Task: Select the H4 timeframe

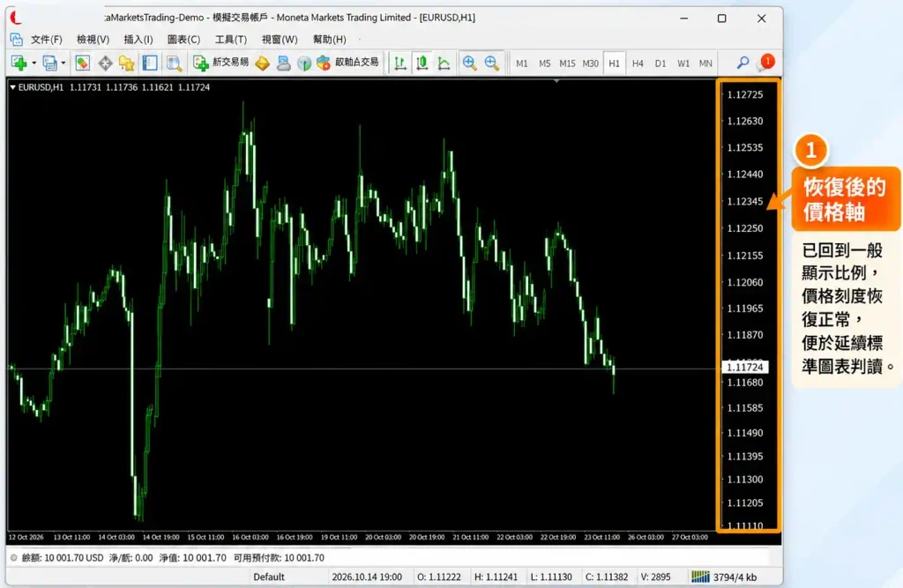Action: pyautogui.click(x=638, y=63)
